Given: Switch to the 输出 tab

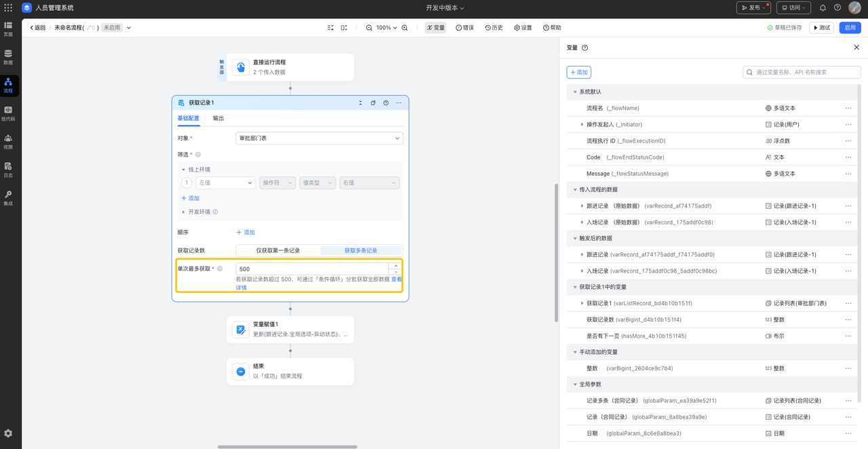Looking at the screenshot, I should (x=218, y=118).
